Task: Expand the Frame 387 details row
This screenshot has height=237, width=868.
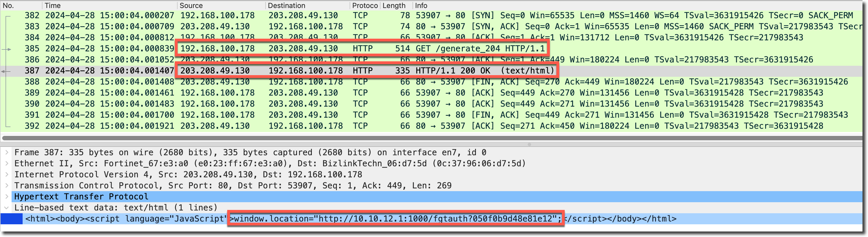Action: 7,152
